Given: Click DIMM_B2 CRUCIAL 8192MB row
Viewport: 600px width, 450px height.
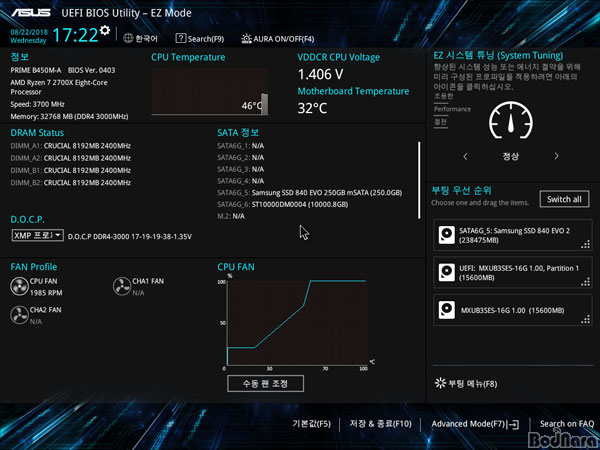Looking at the screenshot, I should click(71, 183).
